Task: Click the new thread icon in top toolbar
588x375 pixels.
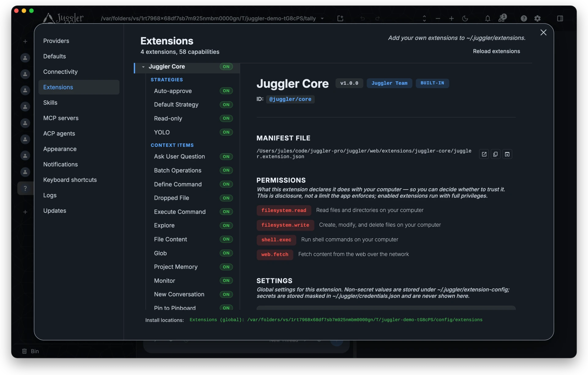Action: coord(340,18)
